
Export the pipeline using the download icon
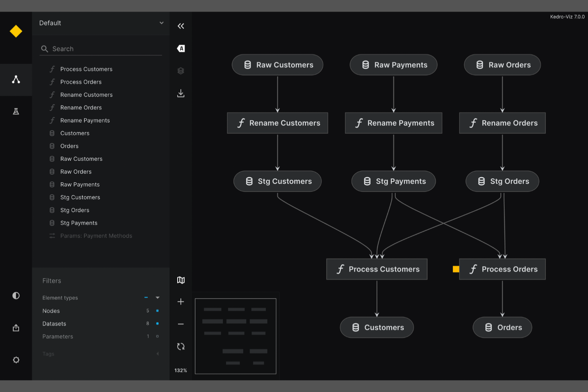(181, 93)
